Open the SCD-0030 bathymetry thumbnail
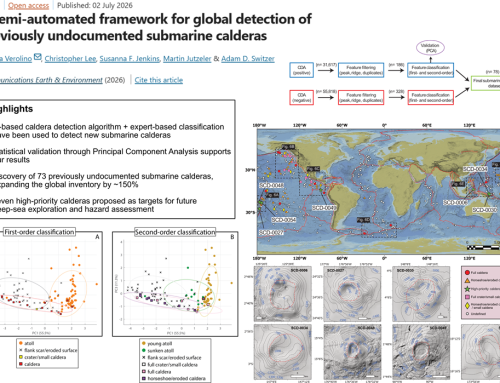 coord(421,294)
